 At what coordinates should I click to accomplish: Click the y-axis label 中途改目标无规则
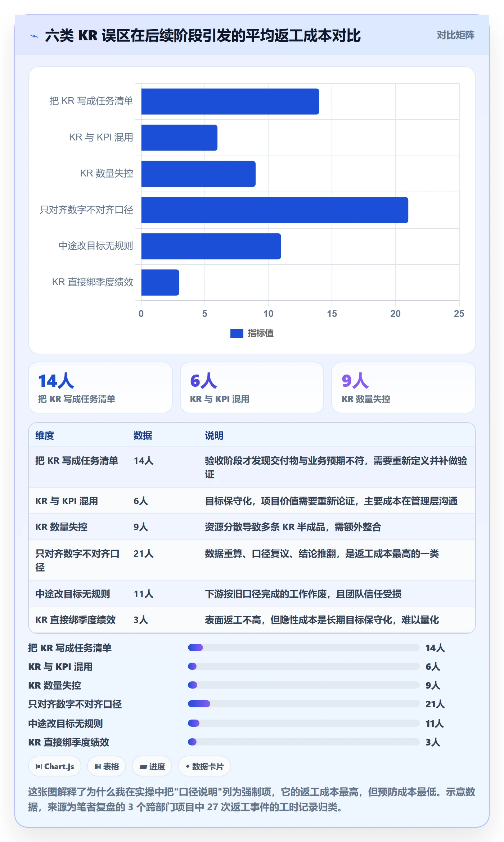click(96, 246)
